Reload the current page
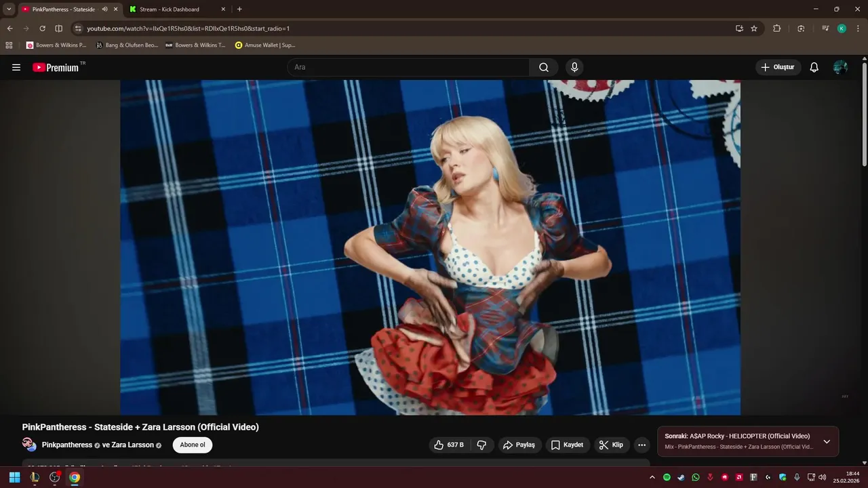 pyautogui.click(x=42, y=28)
